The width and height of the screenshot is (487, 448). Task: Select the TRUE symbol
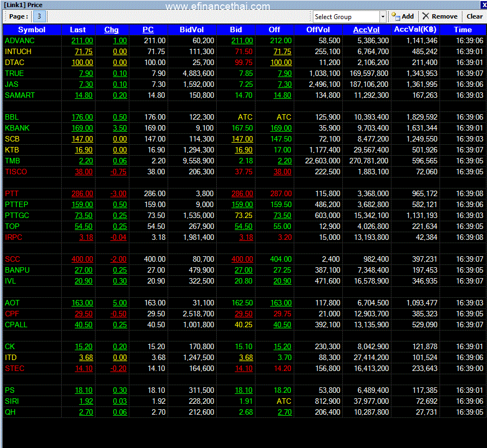14,73
